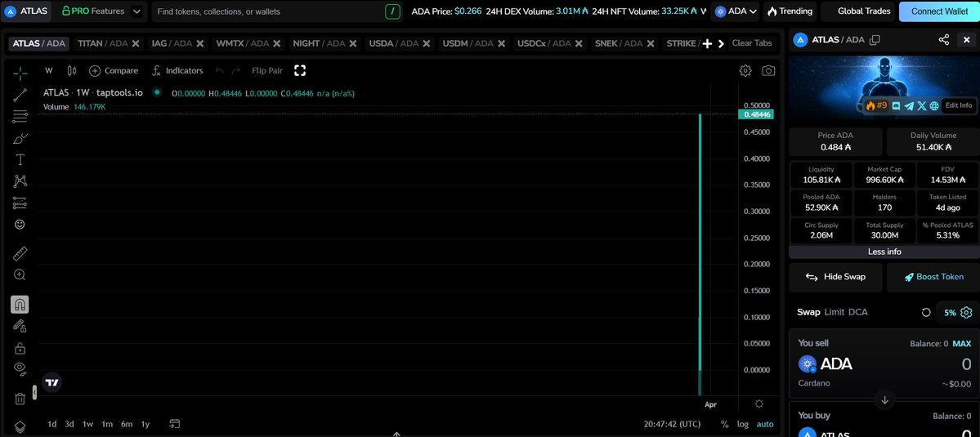Enter fullscreen chart mode
The width and height of the screenshot is (980, 437).
[300, 70]
